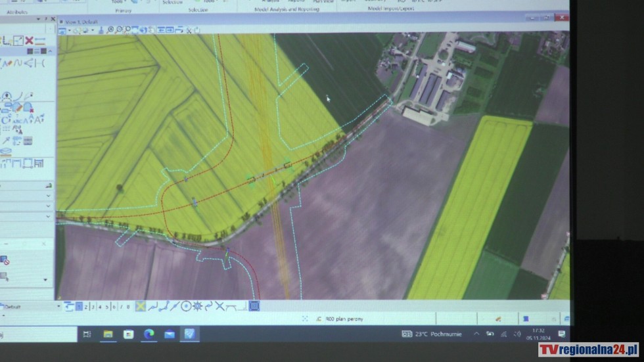Open the Default view group dropdown

(58, 307)
